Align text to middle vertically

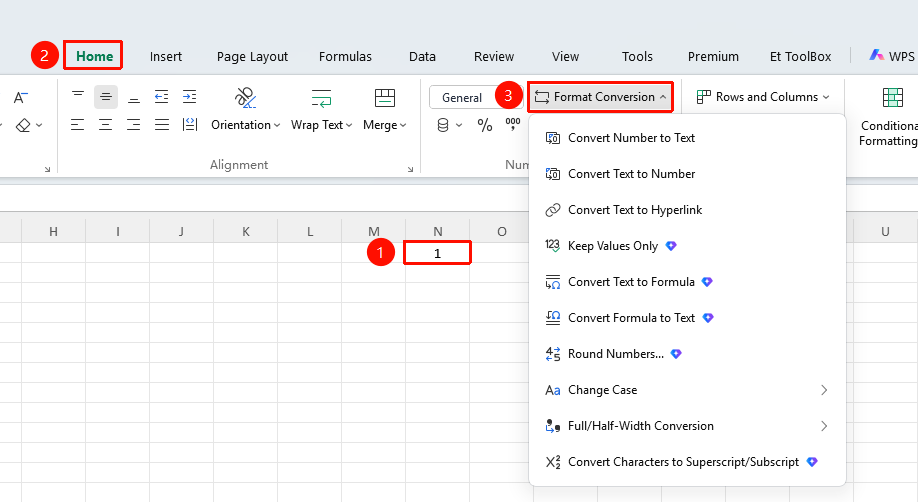coord(106,97)
